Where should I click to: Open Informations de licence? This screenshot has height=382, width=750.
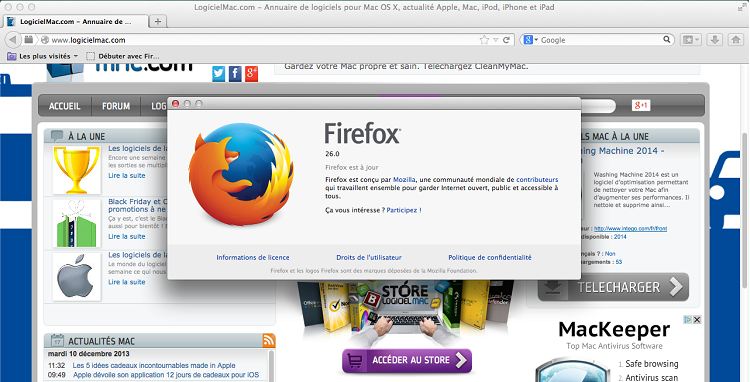(x=253, y=257)
